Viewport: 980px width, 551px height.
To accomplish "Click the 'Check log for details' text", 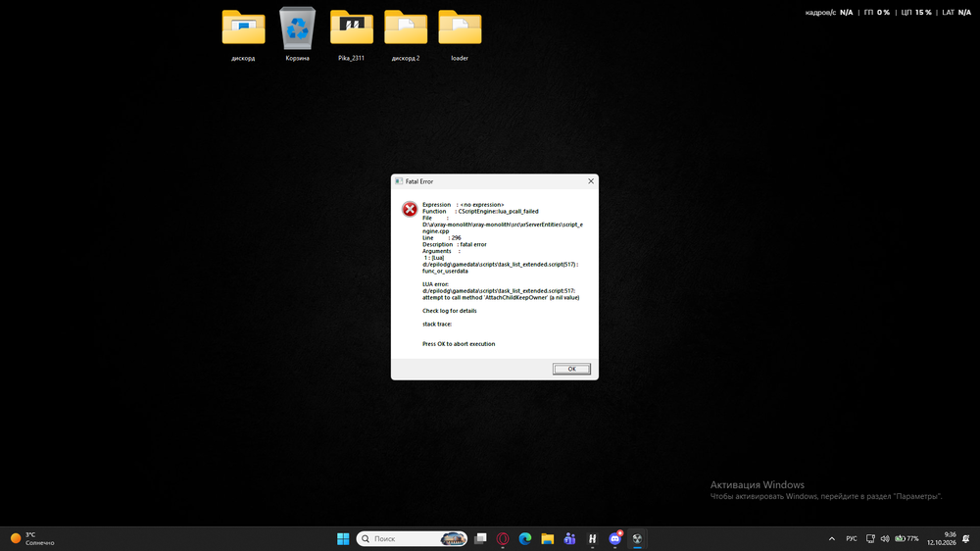I will 450,311.
